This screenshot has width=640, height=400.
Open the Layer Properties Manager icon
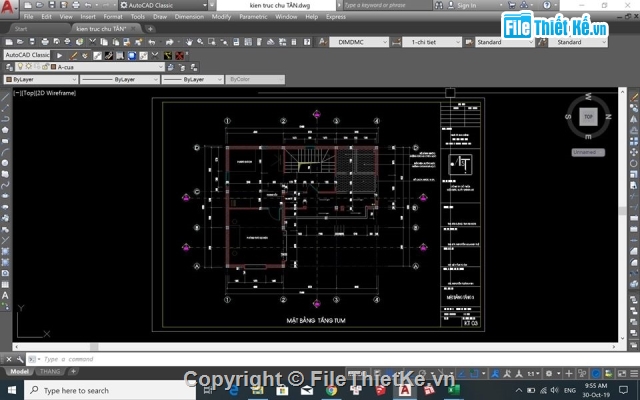9,67
